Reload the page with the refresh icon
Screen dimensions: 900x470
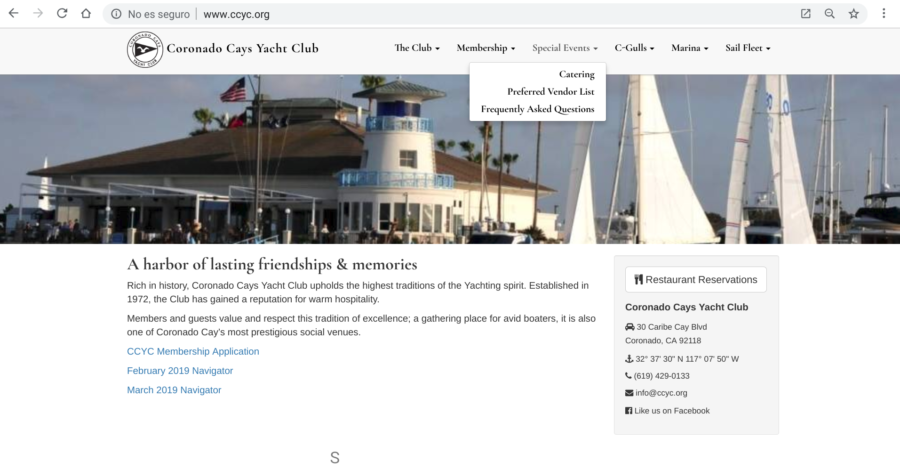click(62, 13)
